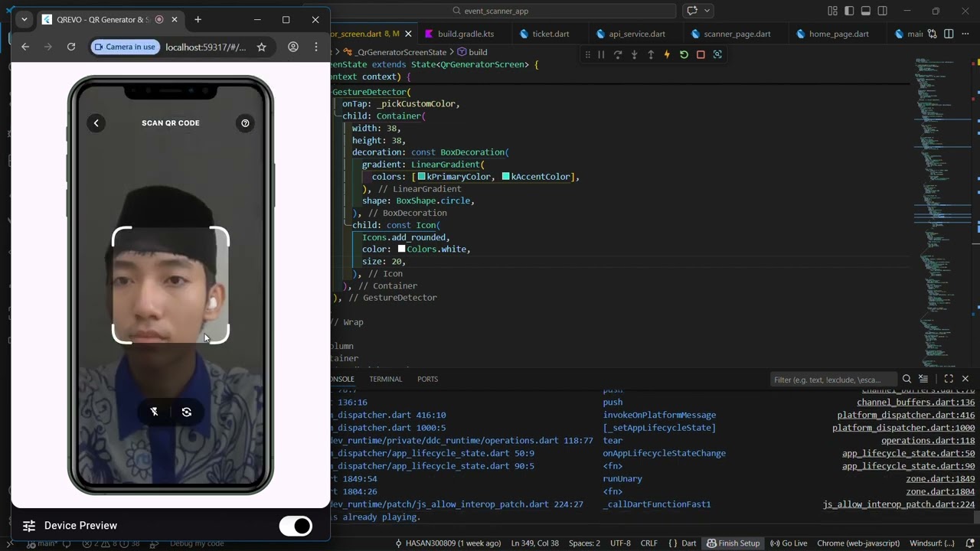Open source control compare changes icon in editor
This screenshot has width=980, height=551.
[x=933, y=34]
